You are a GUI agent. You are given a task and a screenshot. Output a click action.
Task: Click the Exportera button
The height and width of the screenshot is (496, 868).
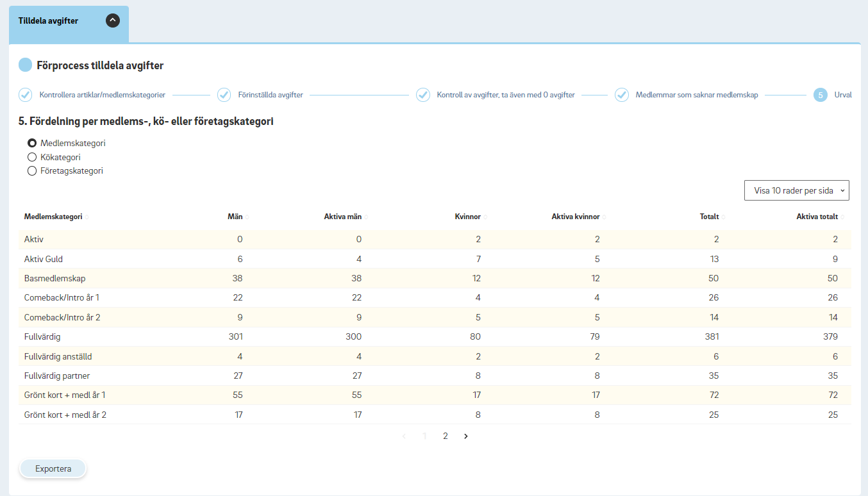[x=53, y=469]
